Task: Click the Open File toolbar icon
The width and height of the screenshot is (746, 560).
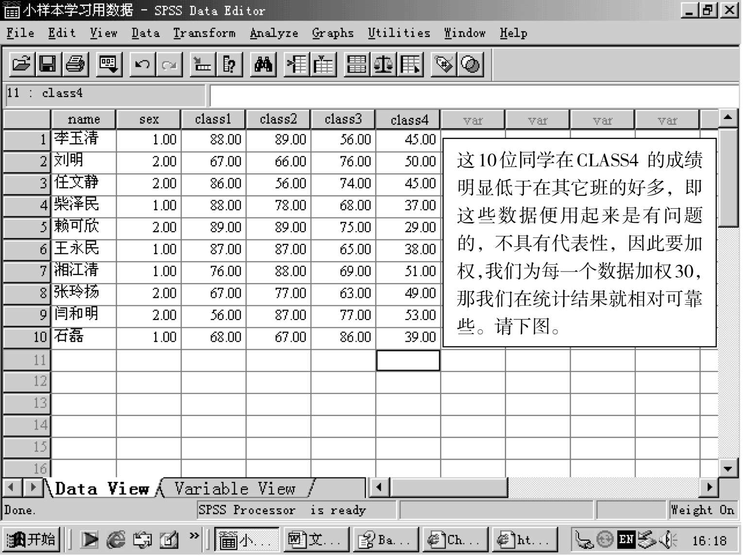Action: pyautogui.click(x=22, y=65)
